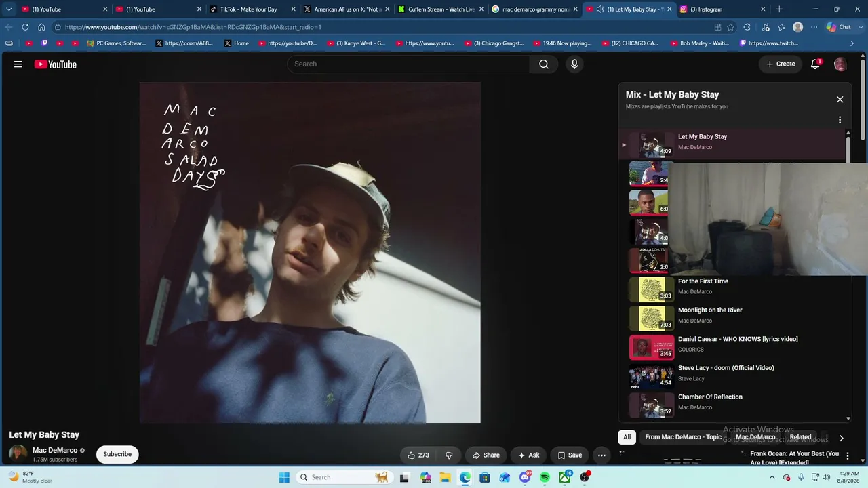Click the Share button
Viewport: 868px width, 488px height.
coord(486,455)
